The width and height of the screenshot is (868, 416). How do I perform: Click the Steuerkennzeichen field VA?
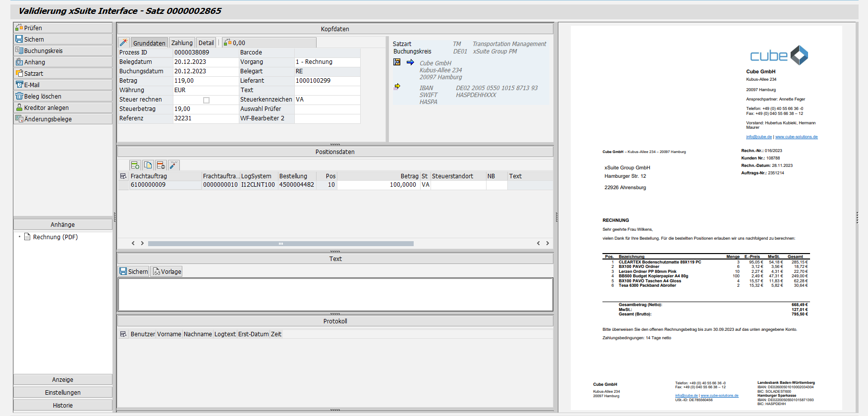pos(327,100)
